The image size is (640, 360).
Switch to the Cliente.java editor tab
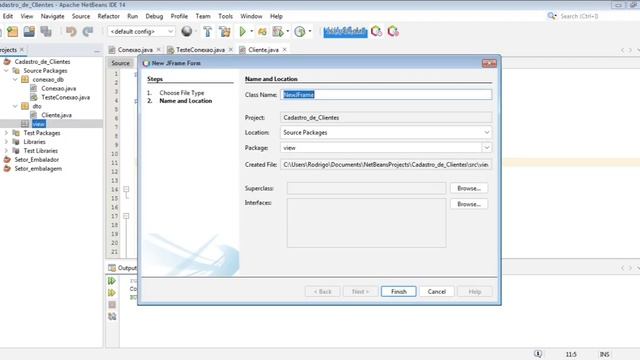pos(263,50)
